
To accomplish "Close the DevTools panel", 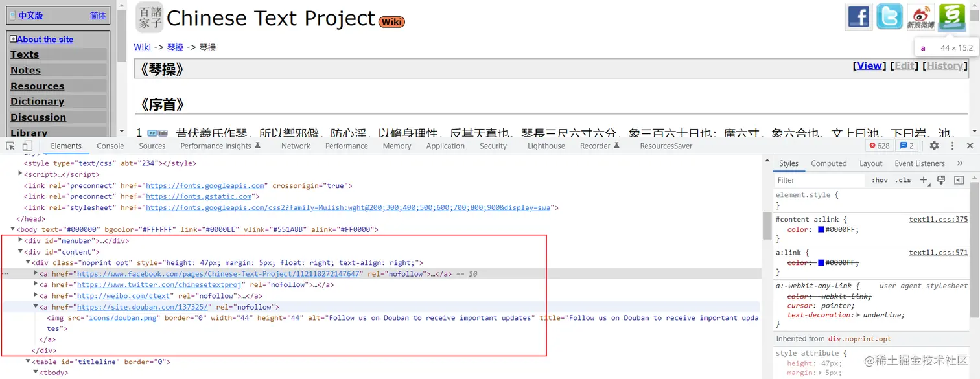I will (970, 146).
